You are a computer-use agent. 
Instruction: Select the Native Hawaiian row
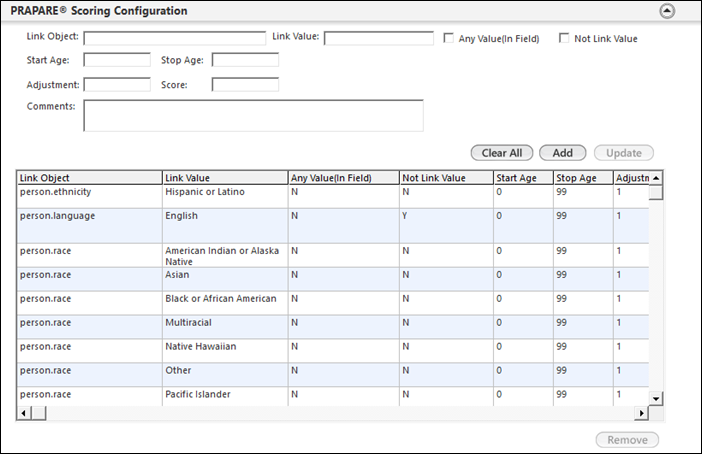333,351
